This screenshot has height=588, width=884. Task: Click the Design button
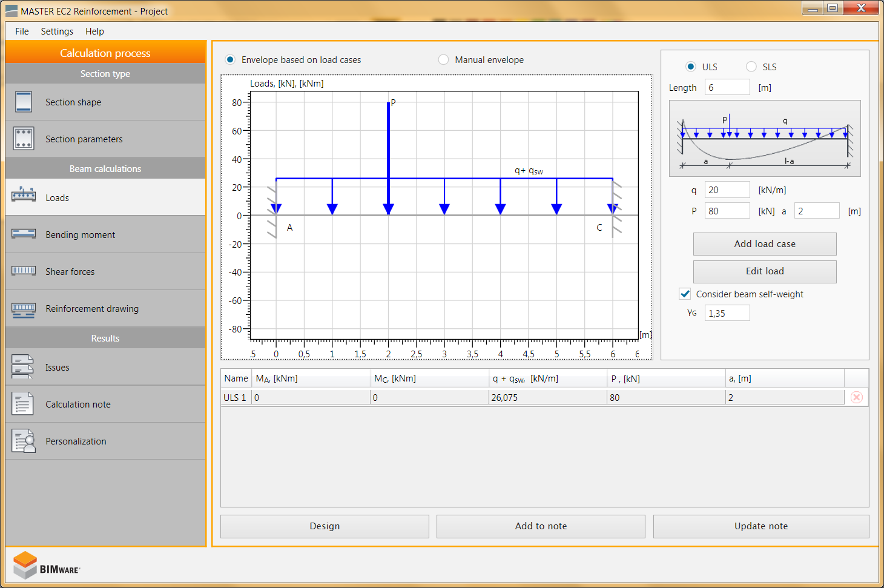coord(325,526)
